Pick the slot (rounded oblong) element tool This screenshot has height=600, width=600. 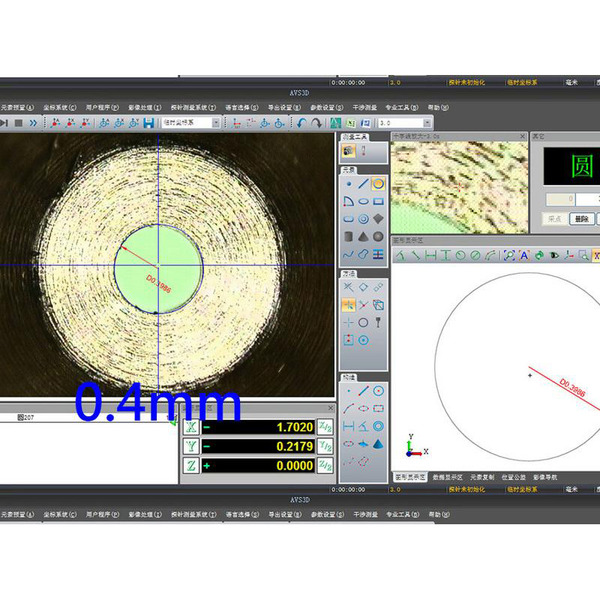348,219
